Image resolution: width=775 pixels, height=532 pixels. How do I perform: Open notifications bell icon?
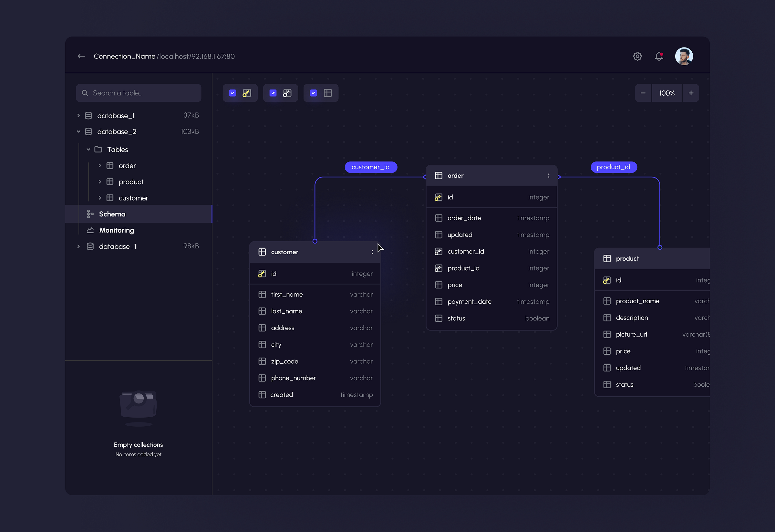tap(659, 57)
